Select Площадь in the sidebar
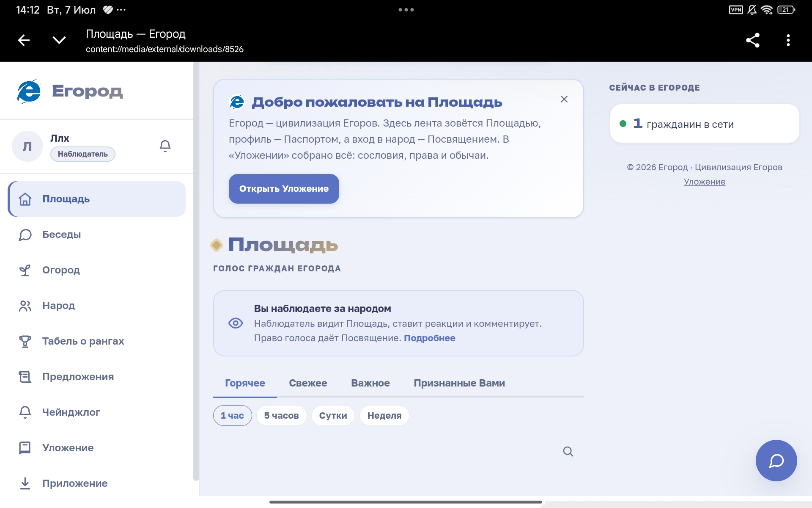The image size is (812, 508). (x=96, y=199)
